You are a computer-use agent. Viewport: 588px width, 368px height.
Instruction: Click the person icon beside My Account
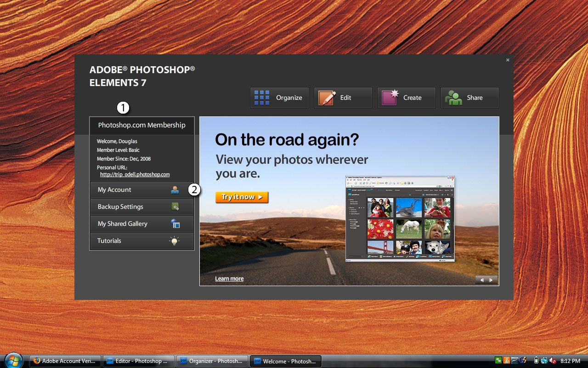(x=175, y=190)
